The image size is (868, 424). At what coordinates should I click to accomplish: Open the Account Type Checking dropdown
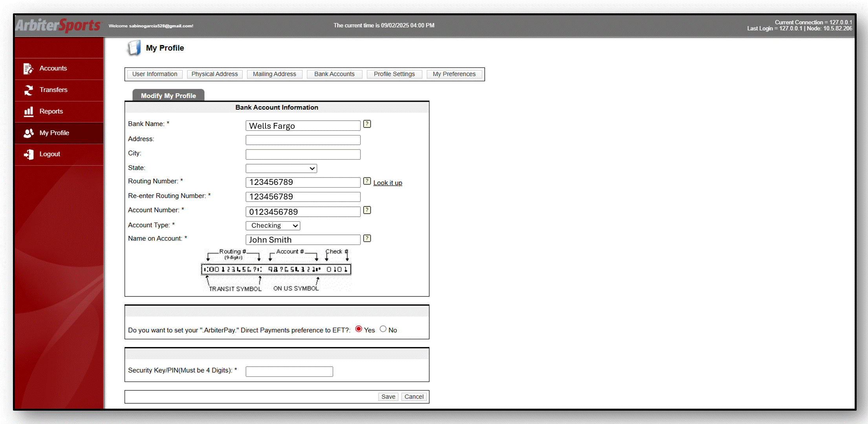(273, 226)
